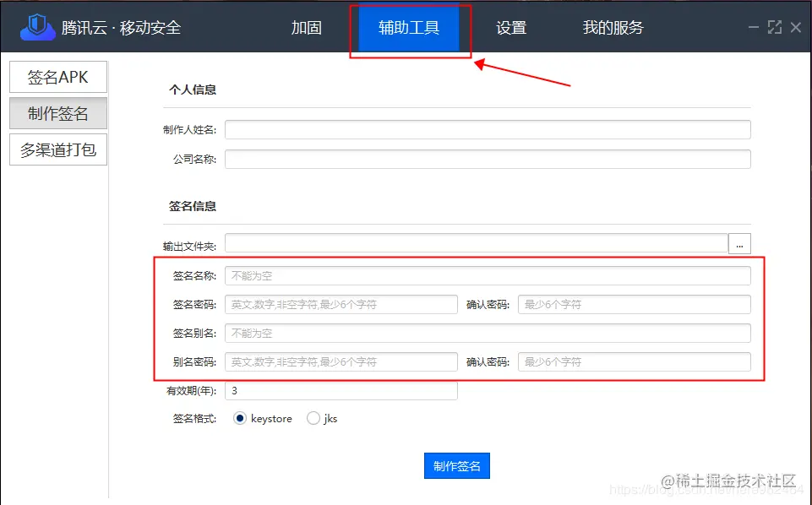Image resolution: width=812 pixels, height=505 pixels.
Task: Click the 个人信息 section heading
Action: 193,90
